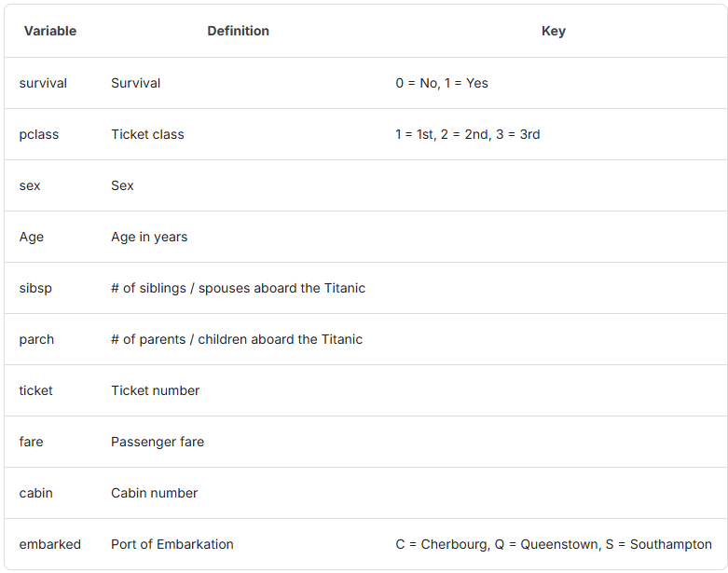Screen dimensions: 728x573
Task: Click the '1 = 1st, 2 = 2nd, 3 = 3rd' key
Action: [468, 134]
